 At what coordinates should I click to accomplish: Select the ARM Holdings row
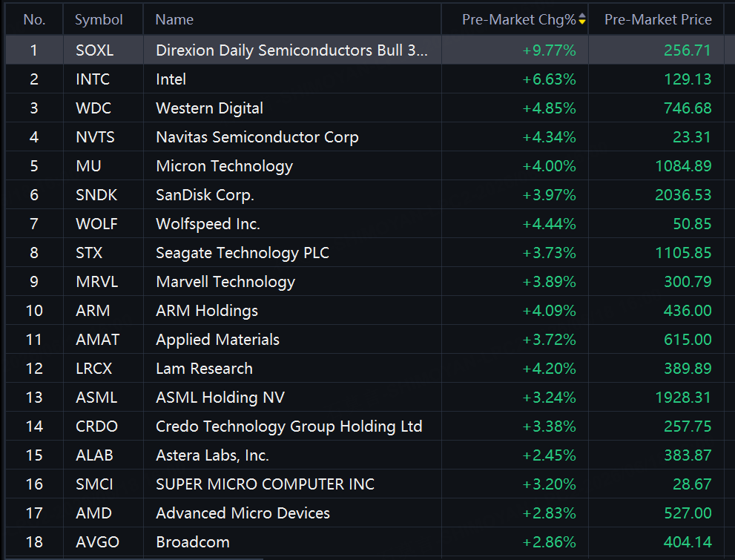365,310
